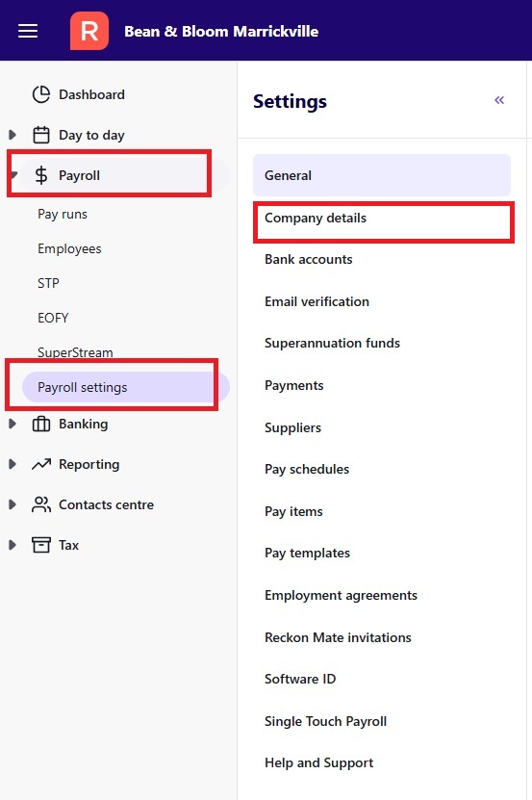
Task: Select General in Settings list
Action: pos(382,175)
